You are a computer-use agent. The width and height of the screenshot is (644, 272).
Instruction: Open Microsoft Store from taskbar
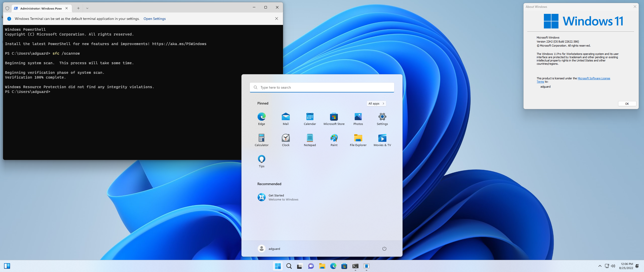[344, 266]
